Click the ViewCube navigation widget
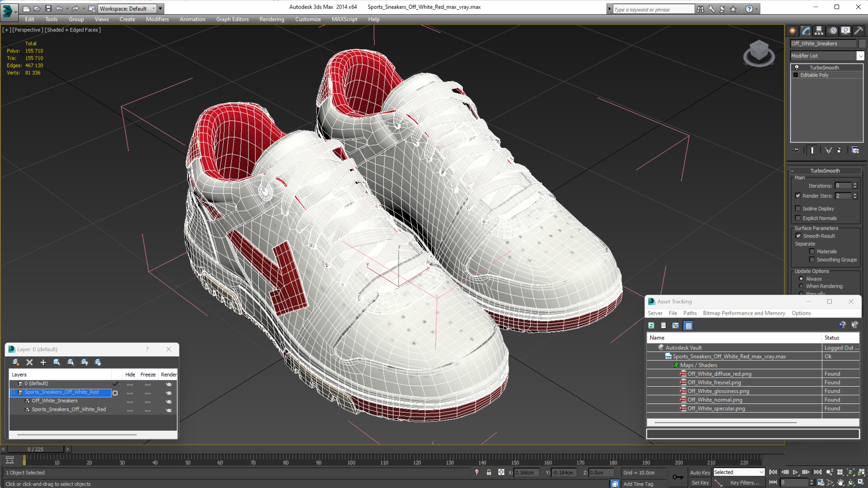This screenshot has height=488, width=868. click(759, 53)
